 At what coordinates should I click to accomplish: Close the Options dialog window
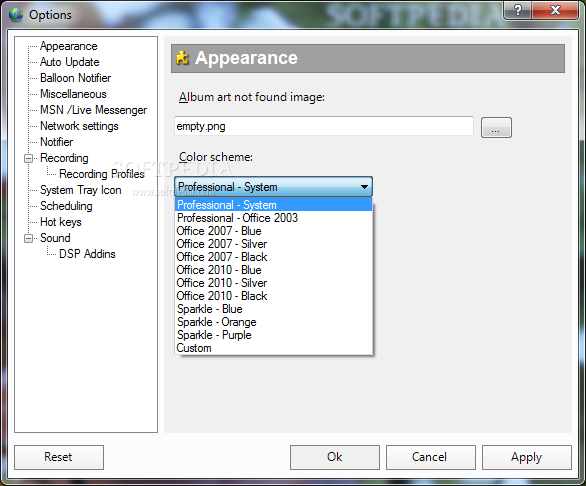(x=555, y=10)
